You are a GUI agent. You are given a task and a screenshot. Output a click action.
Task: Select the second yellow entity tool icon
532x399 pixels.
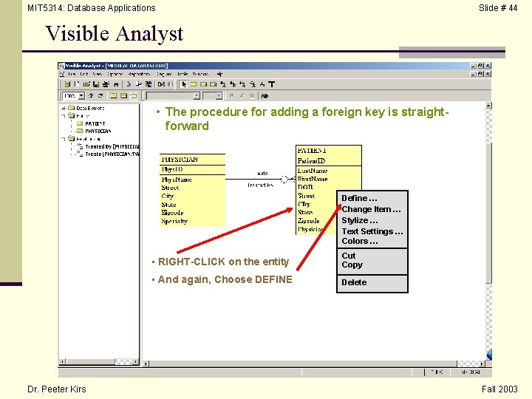pos(203,84)
